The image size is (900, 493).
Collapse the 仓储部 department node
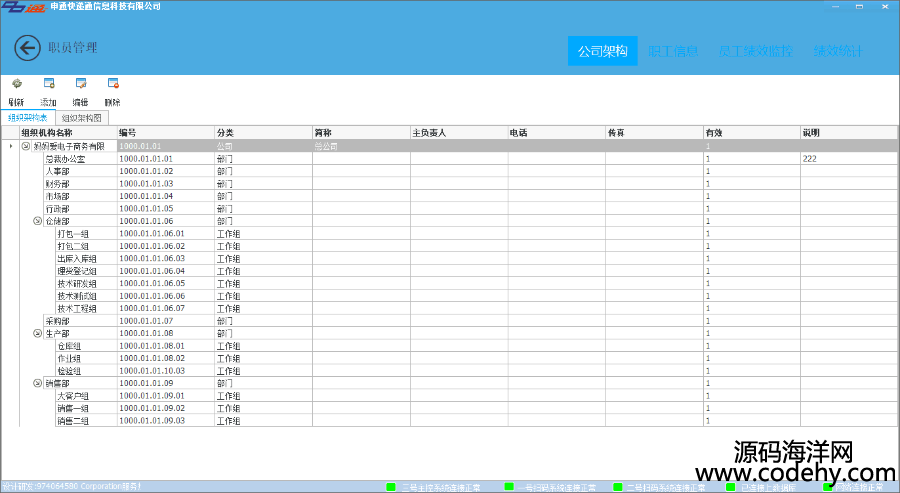click(38, 221)
